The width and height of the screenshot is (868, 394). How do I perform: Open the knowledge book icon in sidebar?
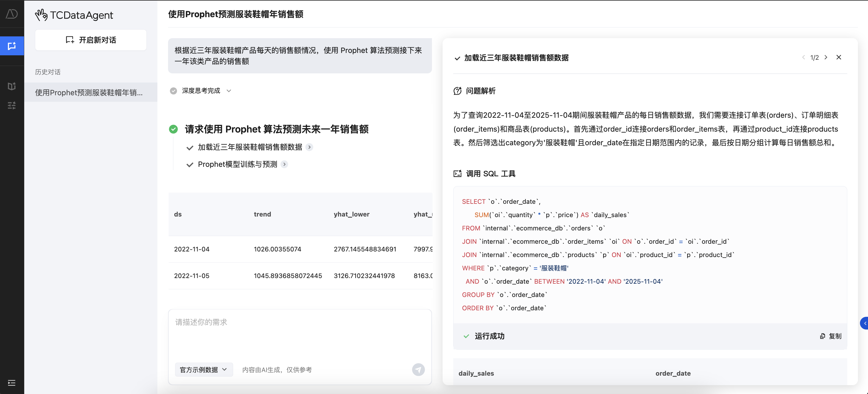tap(12, 86)
